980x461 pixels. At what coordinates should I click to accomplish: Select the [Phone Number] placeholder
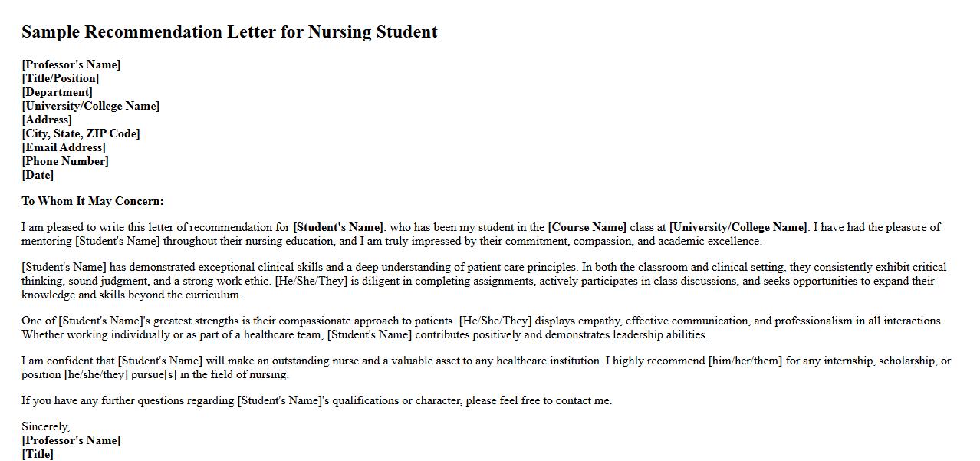point(64,161)
